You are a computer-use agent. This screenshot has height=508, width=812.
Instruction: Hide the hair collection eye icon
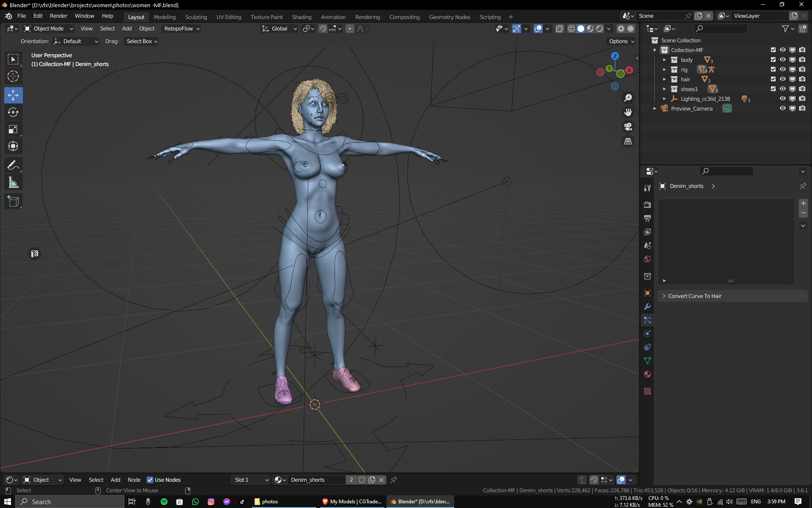(782, 79)
